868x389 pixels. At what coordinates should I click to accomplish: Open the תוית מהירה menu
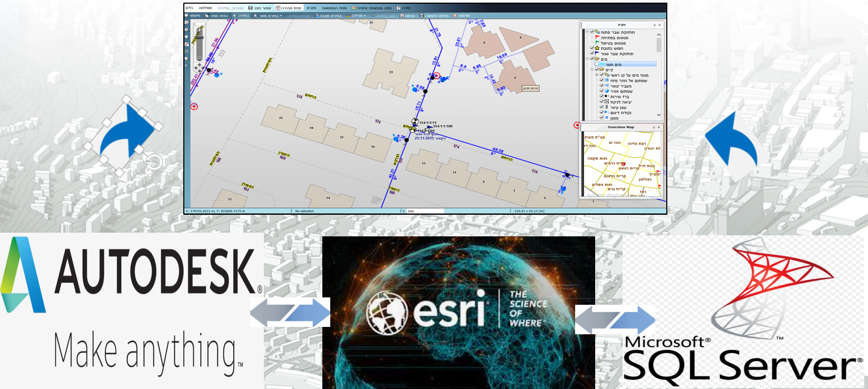tap(288, 8)
